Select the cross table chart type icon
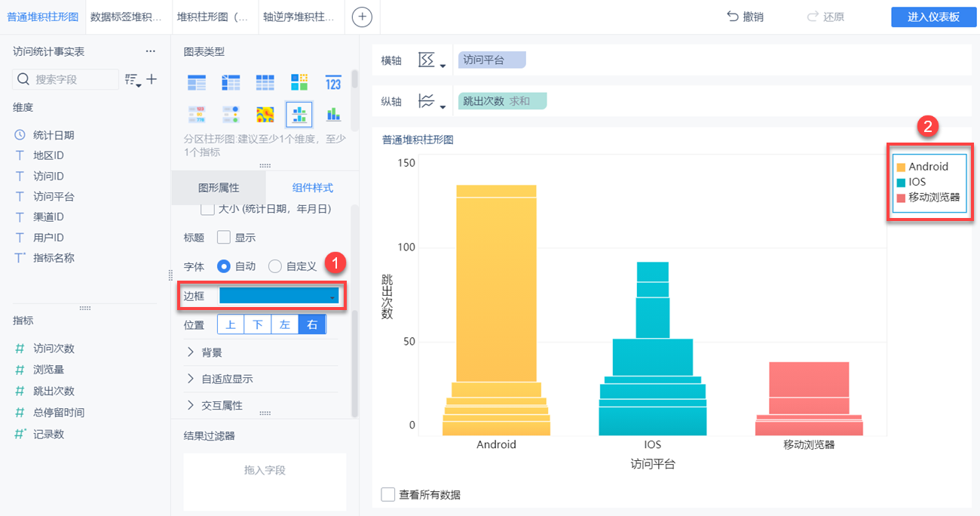Screen dimensions: 980x516 pyautogui.click(x=231, y=83)
